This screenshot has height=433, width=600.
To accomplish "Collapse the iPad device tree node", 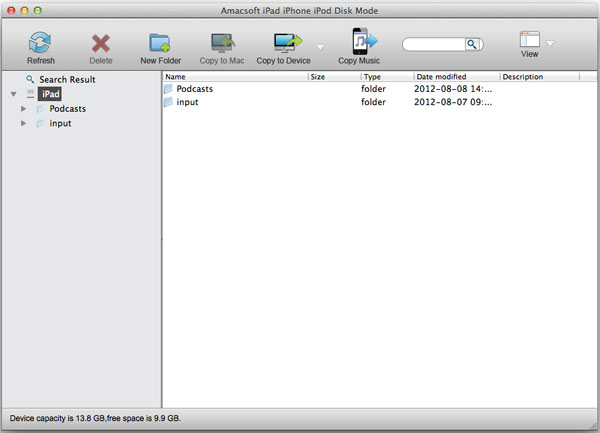I will 14,94.
